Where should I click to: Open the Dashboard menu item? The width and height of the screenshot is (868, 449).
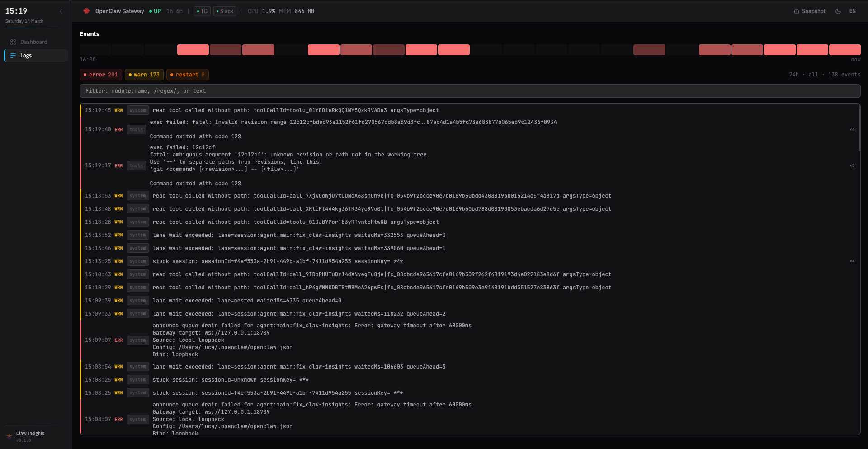[x=36, y=42]
